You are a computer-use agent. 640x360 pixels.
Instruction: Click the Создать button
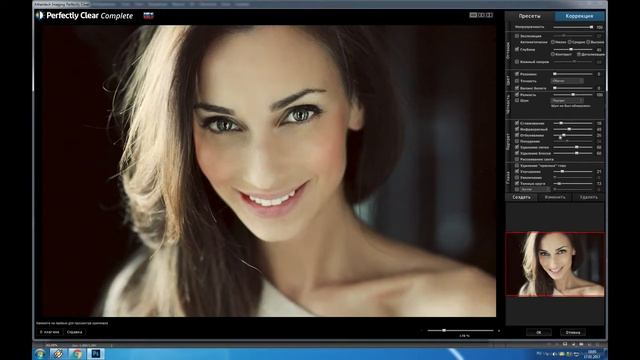click(522, 197)
